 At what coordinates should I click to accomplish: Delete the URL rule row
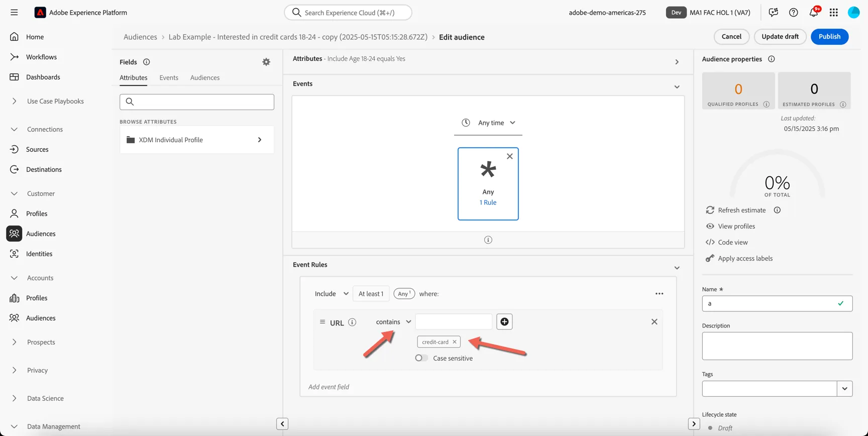pyautogui.click(x=654, y=322)
